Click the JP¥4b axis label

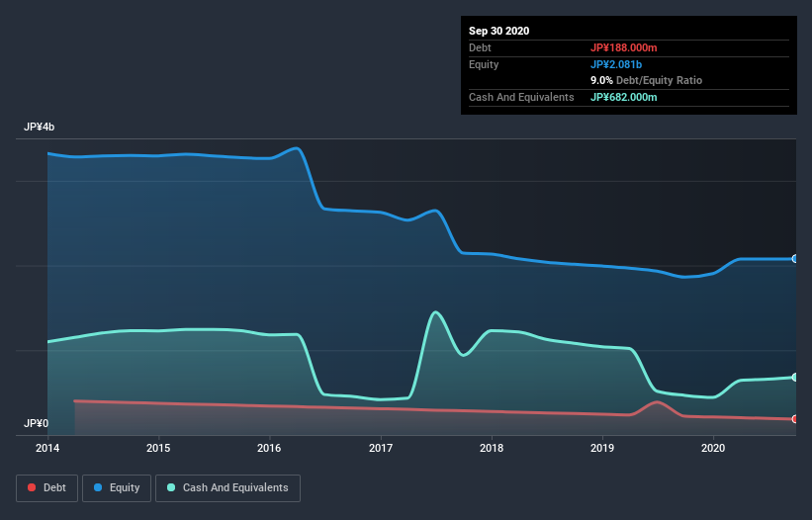tap(39, 127)
